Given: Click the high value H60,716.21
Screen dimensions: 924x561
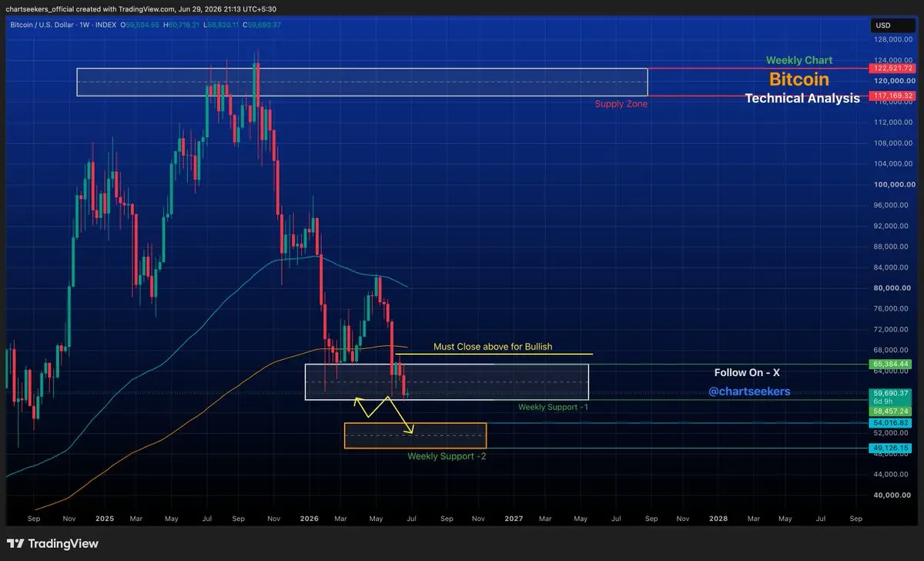Looking at the screenshot, I should click(x=182, y=25).
